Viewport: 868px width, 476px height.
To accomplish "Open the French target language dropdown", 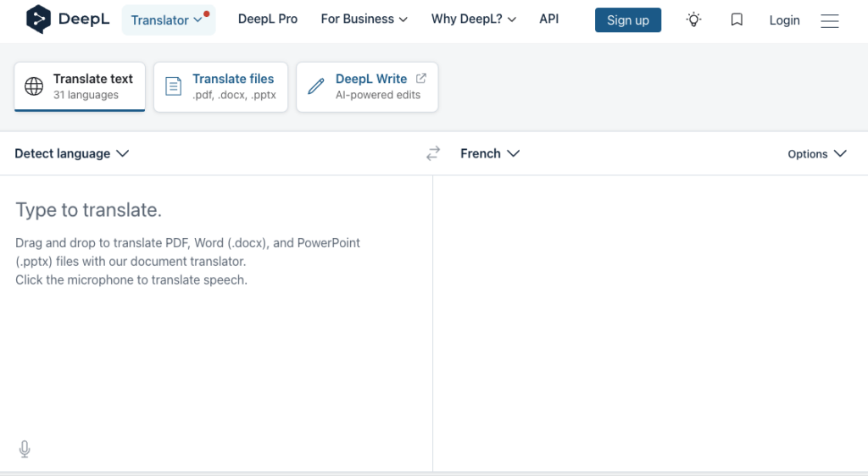I will [490, 153].
